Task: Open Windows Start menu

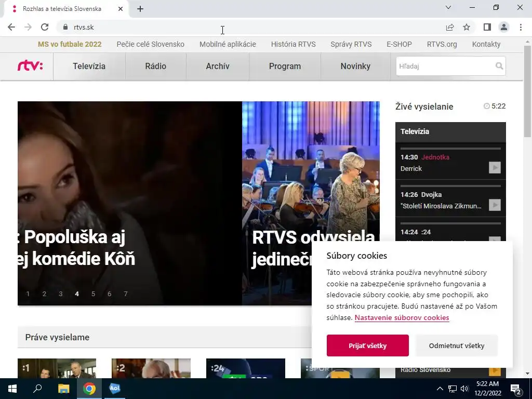Action: pos(12,389)
